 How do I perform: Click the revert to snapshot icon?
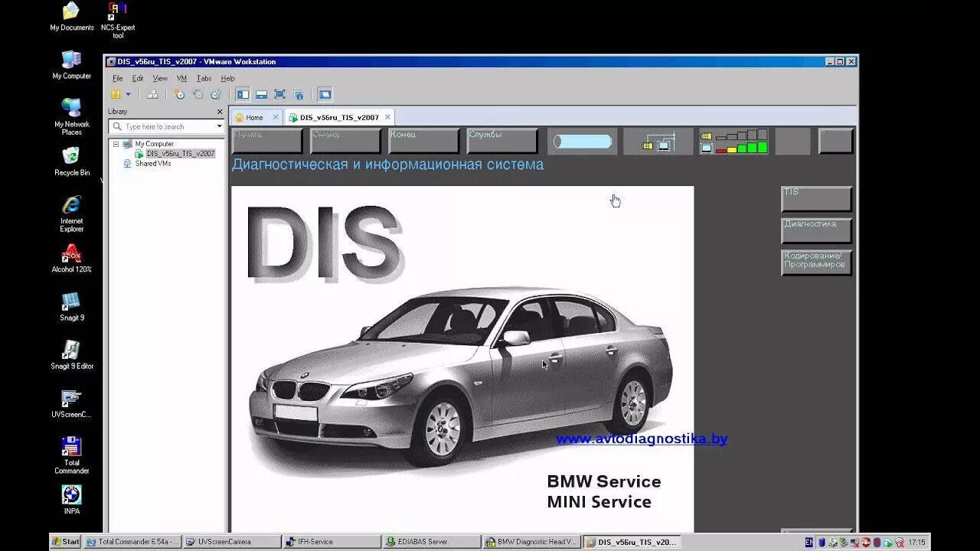click(198, 94)
